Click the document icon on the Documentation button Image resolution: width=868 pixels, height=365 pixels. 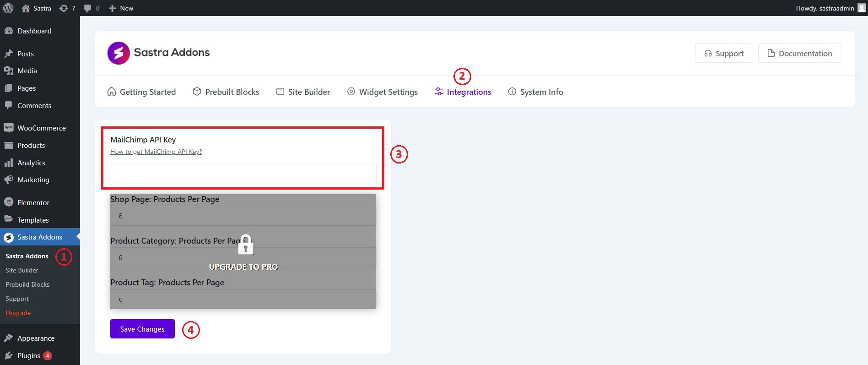coord(771,53)
